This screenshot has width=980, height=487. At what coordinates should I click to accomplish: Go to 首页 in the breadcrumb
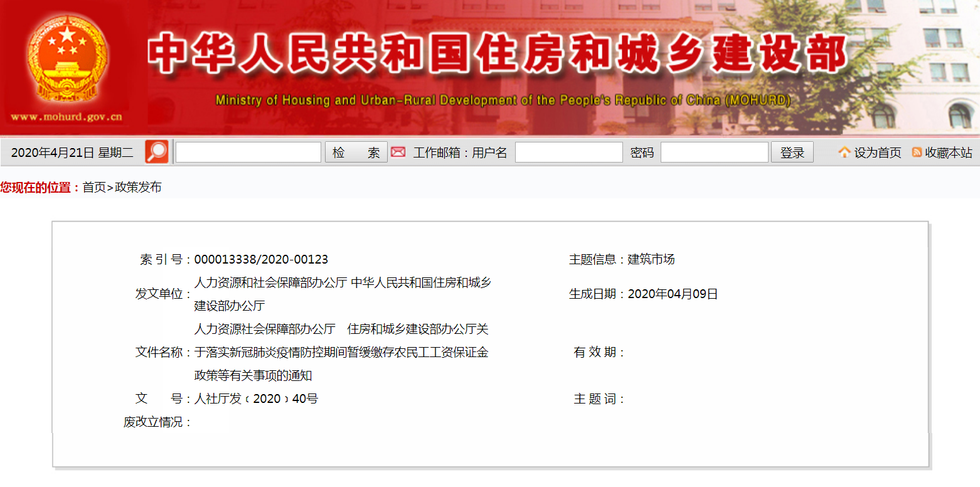(x=95, y=187)
